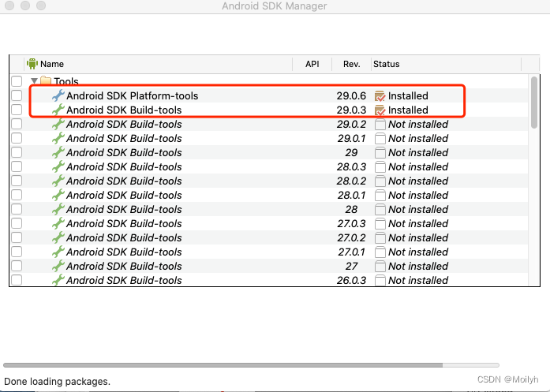Click the Rev. column header
550x392 pixels.
click(x=351, y=64)
